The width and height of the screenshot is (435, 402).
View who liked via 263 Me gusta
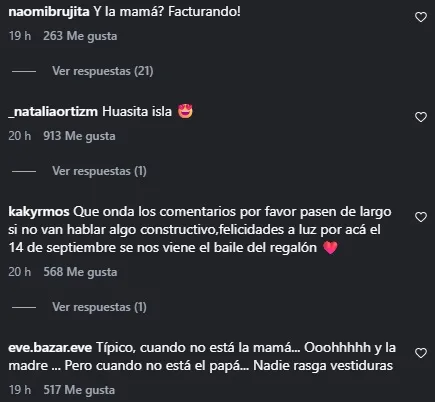tap(80, 36)
